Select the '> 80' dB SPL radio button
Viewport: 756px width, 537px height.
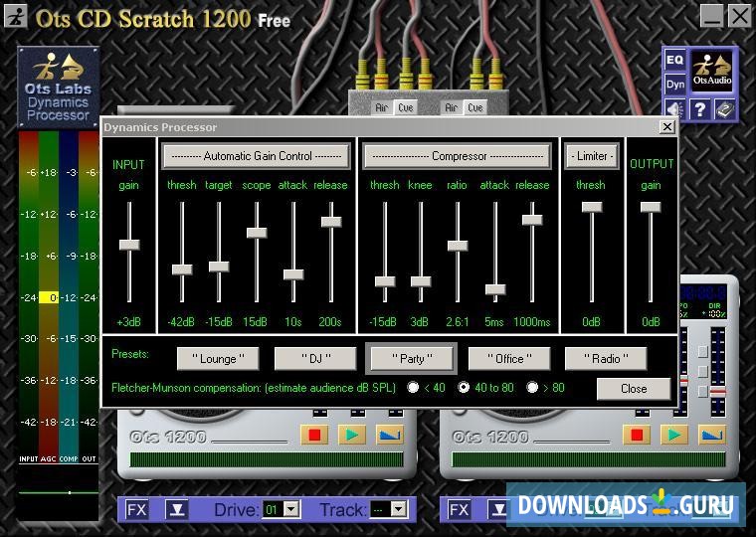(x=532, y=388)
